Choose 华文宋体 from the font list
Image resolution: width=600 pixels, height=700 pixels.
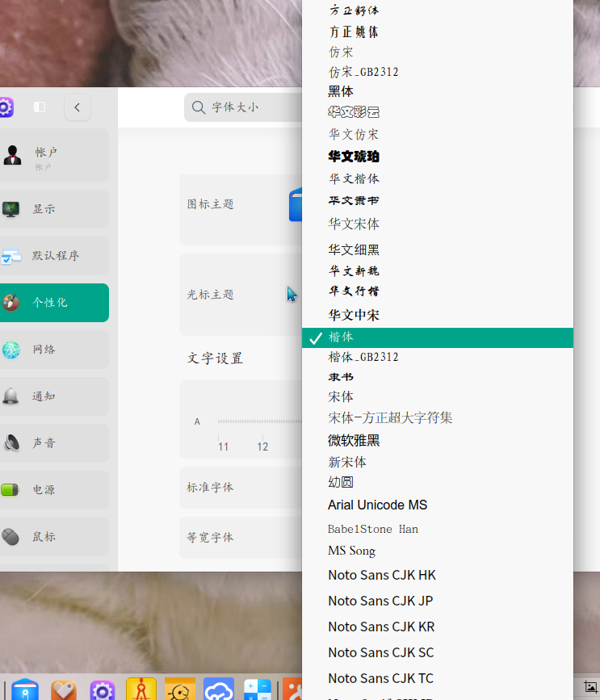(438, 224)
